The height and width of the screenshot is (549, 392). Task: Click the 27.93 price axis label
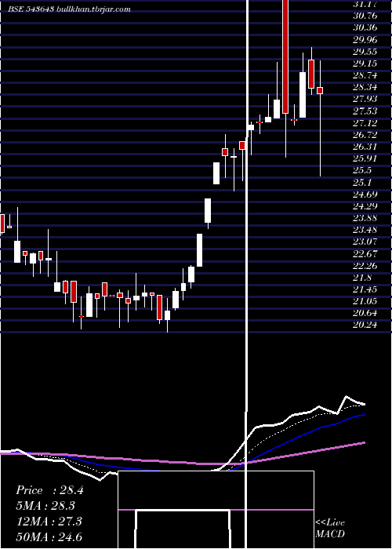coord(365,99)
